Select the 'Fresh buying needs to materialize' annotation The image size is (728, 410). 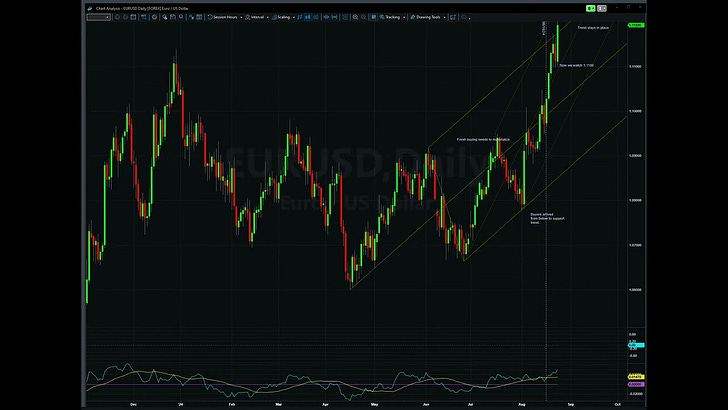click(483, 139)
